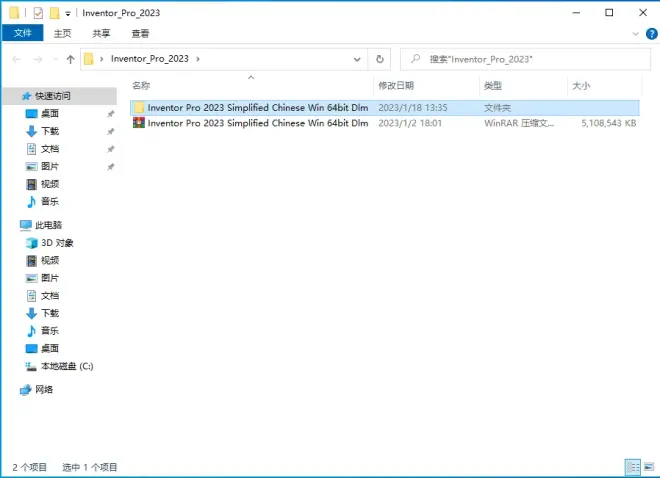Switch to the 主页 ribbon tab

(x=62, y=33)
